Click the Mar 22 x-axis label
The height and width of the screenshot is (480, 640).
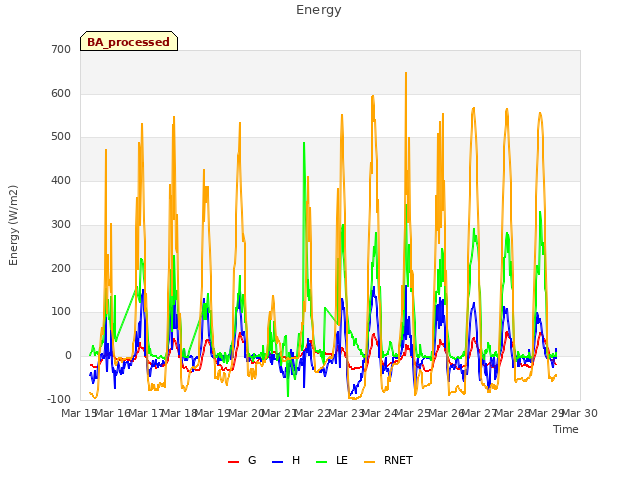click(313, 413)
